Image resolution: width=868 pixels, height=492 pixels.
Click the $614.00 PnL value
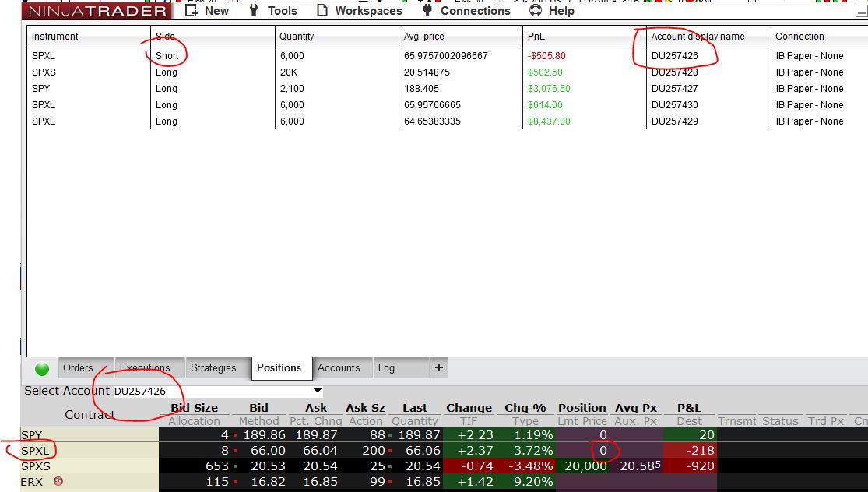545,104
